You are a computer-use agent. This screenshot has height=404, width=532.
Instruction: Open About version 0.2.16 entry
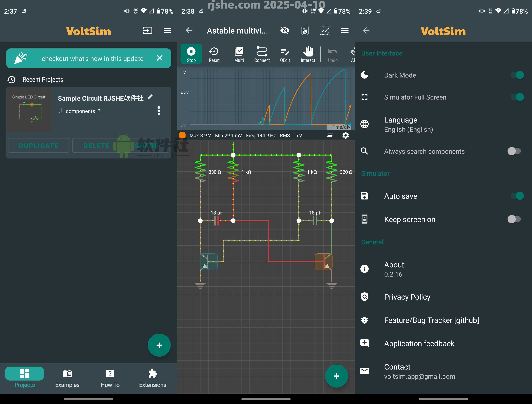point(443,269)
